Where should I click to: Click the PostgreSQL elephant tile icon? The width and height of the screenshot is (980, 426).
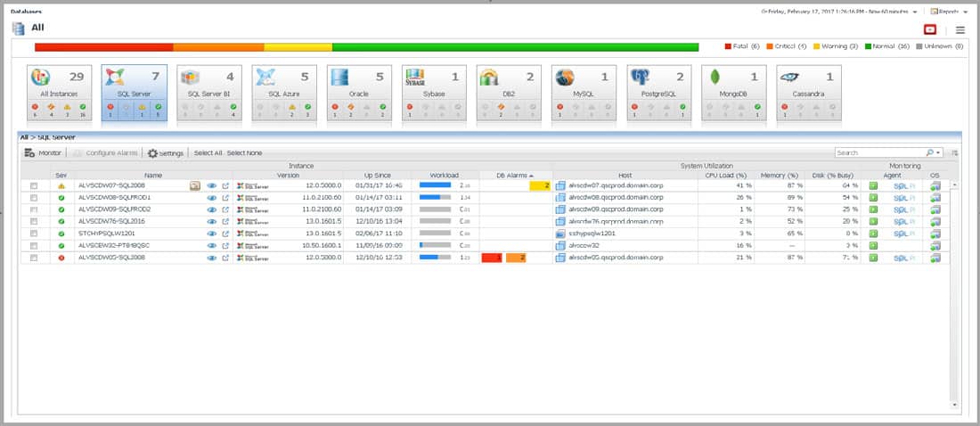(640, 77)
